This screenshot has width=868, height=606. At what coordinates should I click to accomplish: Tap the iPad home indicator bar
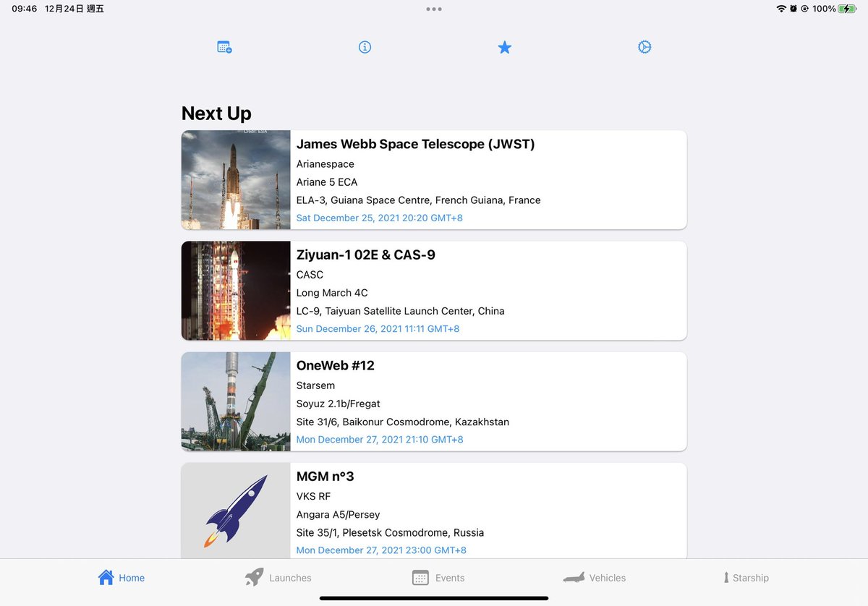(434, 598)
